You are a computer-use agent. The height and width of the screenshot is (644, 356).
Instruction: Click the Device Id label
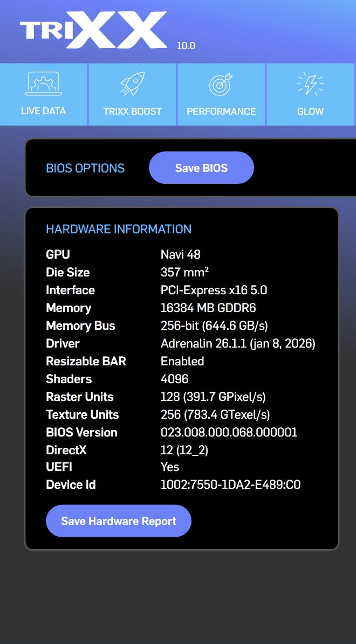click(x=71, y=484)
